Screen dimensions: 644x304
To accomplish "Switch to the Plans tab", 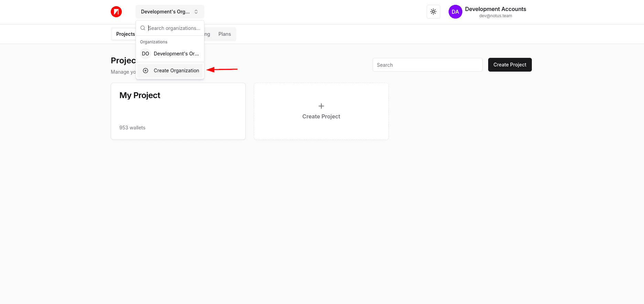I will pyautogui.click(x=224, y=34).
